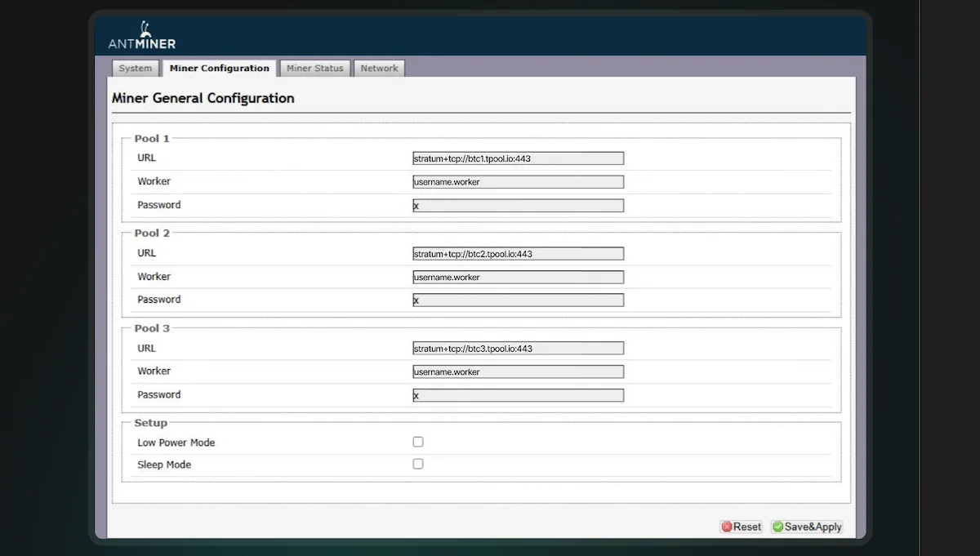Click the "Sleep Mode" label text
The width and height of the screenshot is (980, 556).
[x=164, y=465]
